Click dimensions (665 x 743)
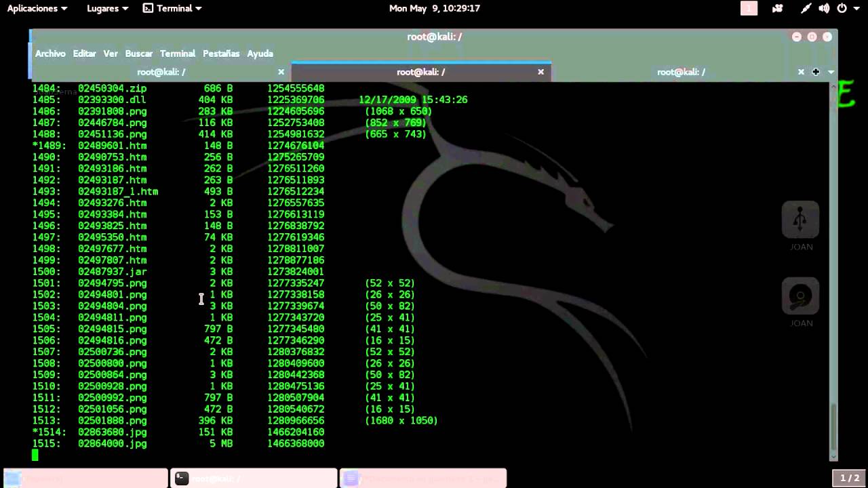 (x=395, y=134)
